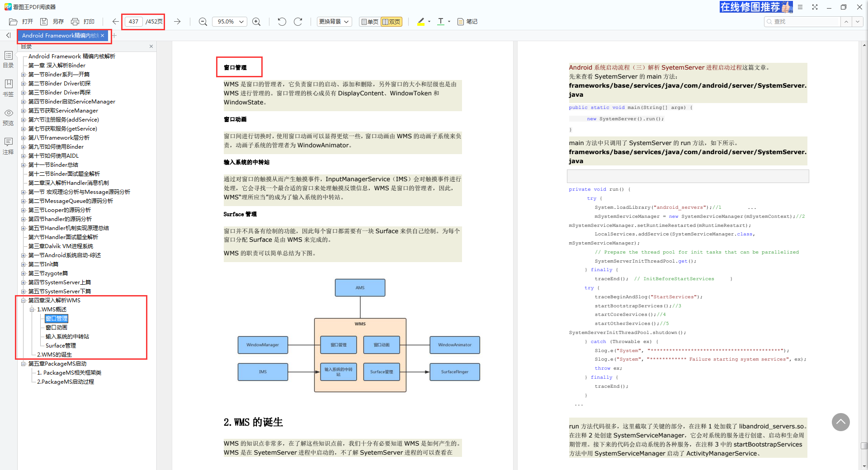The image size is (868, 470).
Task: Show the 注释 annotations panel
Action: click(8, 146)
